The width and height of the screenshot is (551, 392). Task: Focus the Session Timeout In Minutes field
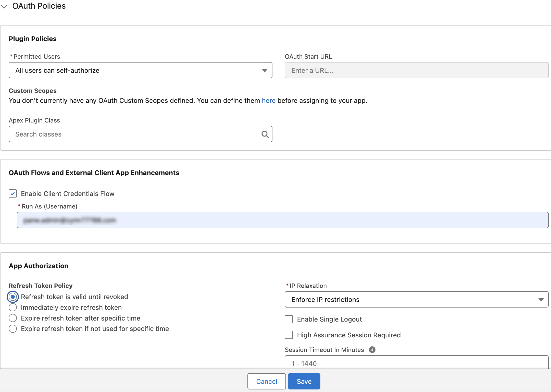coord(416,362)
